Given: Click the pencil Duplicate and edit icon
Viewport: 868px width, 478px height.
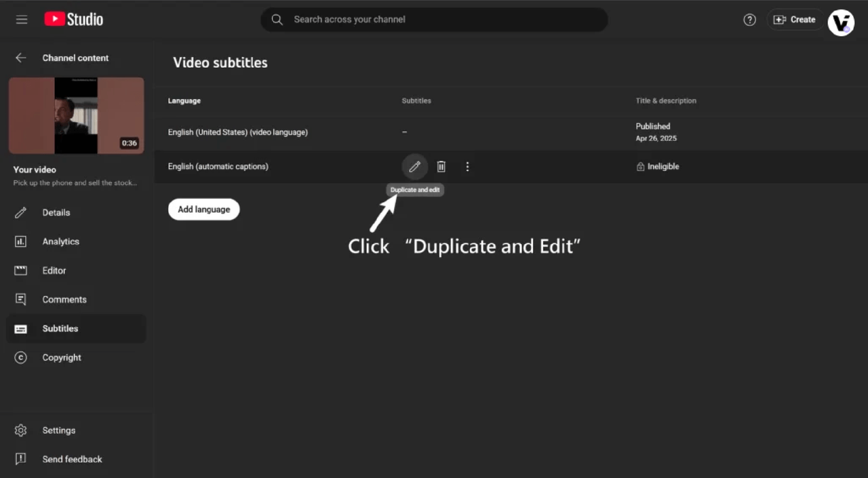Looking at the screenshot, I should (414, 167).
